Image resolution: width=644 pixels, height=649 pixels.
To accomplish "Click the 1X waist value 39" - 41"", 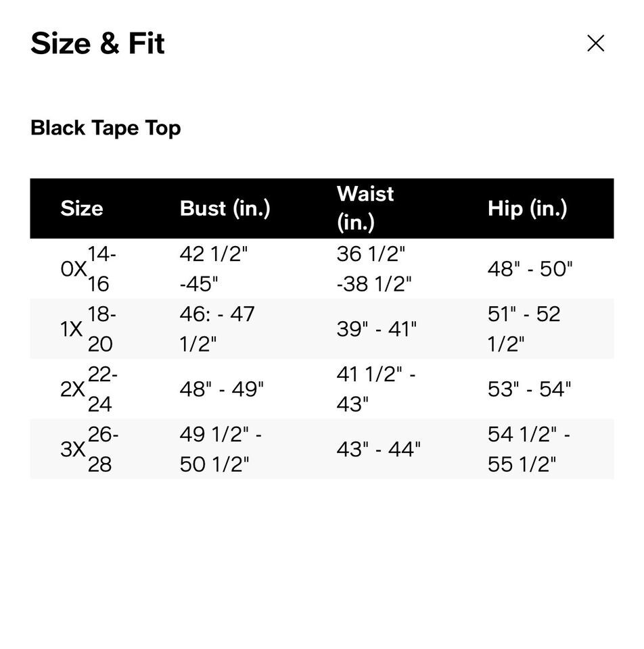I will click(x=377, y=329).
